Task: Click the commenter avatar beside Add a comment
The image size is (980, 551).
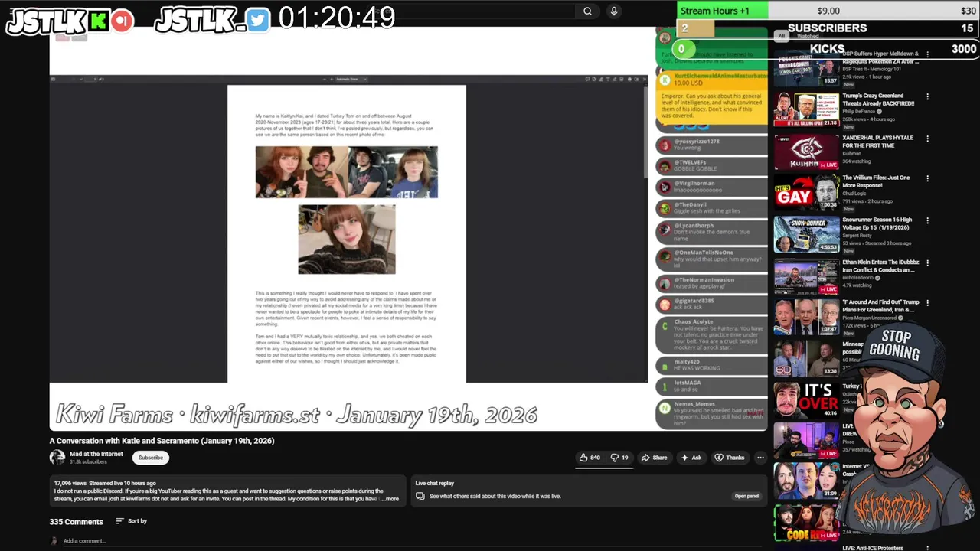Action: click(x=54, y=541)
